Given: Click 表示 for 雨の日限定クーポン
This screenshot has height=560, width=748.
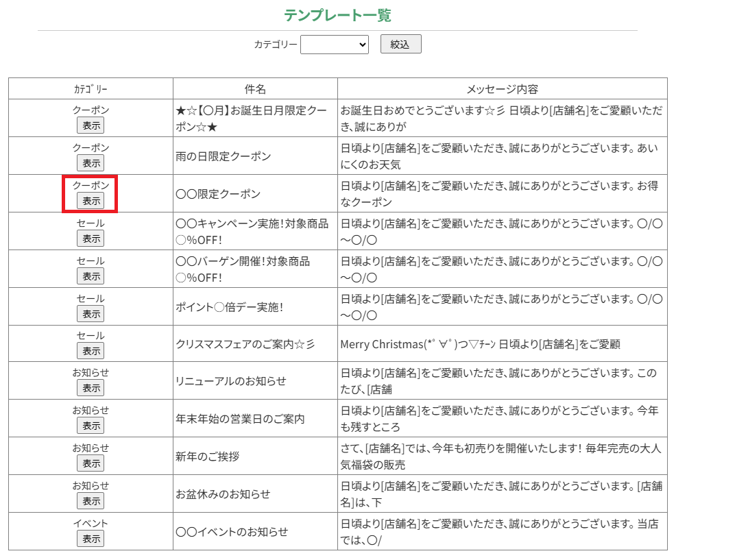Looking at the screenshot, I should tap(91, 163).
